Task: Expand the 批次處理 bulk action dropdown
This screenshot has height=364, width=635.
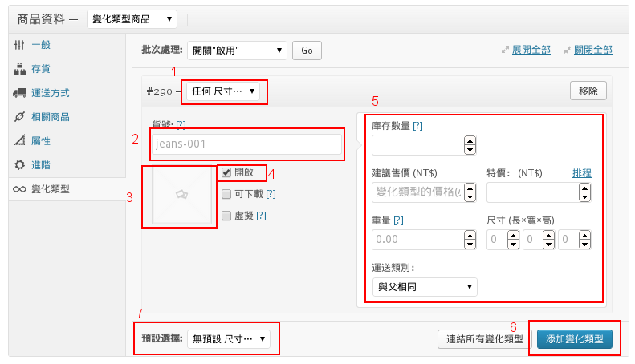Action: coord(237,51)
